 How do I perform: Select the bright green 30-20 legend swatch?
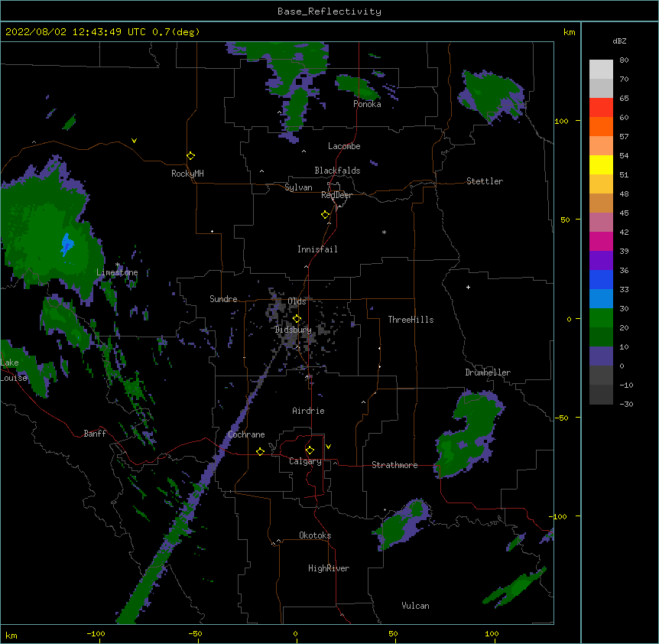601,318
